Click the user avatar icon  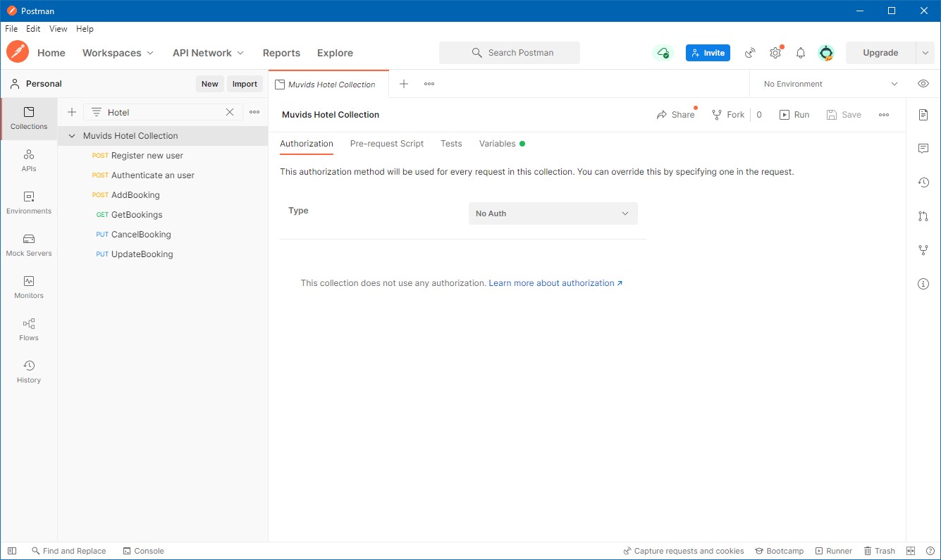click(x=826, y=53)
